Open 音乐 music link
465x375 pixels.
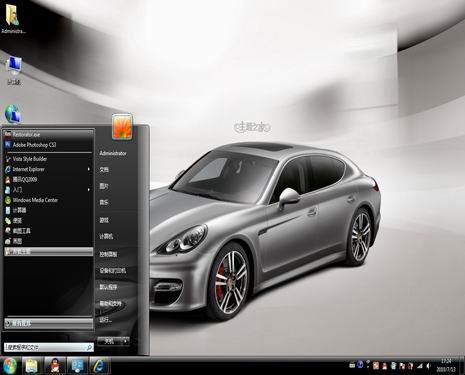coord(104,202)
